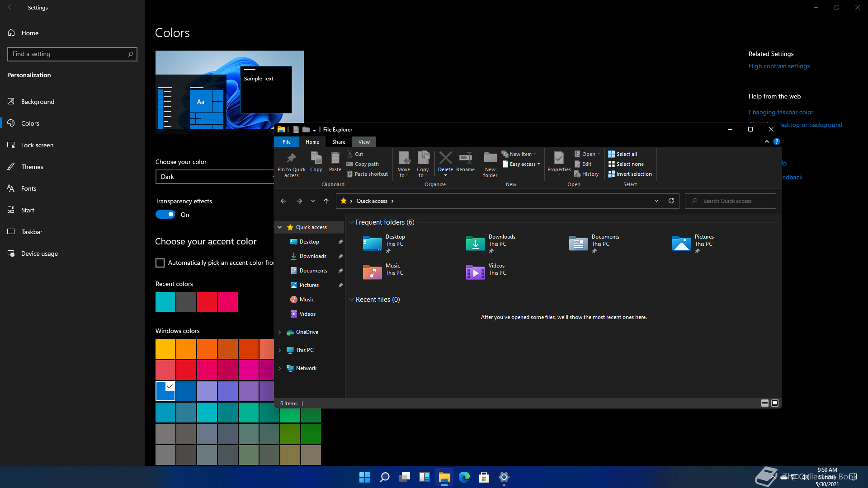Click the Forward arrow in File Explorer
Image resolution: width=868 pixels, height=488 pixels.
point(299,201)
